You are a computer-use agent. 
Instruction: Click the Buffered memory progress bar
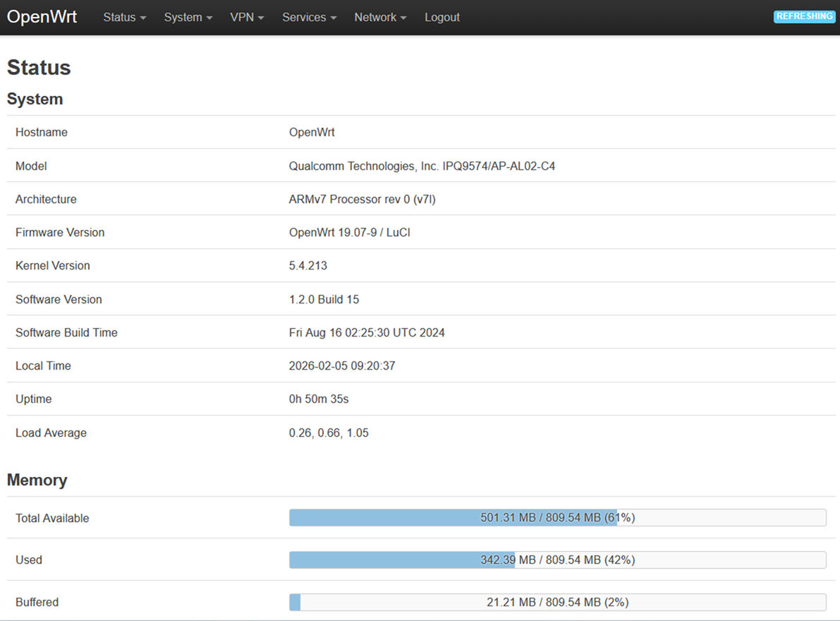pyautogui.click(x=557, y=602)
